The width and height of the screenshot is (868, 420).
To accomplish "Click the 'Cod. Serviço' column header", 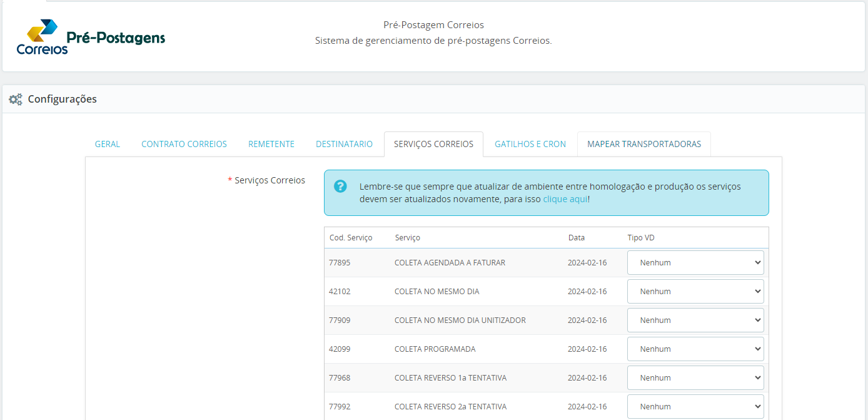I will tap(351, 238).
